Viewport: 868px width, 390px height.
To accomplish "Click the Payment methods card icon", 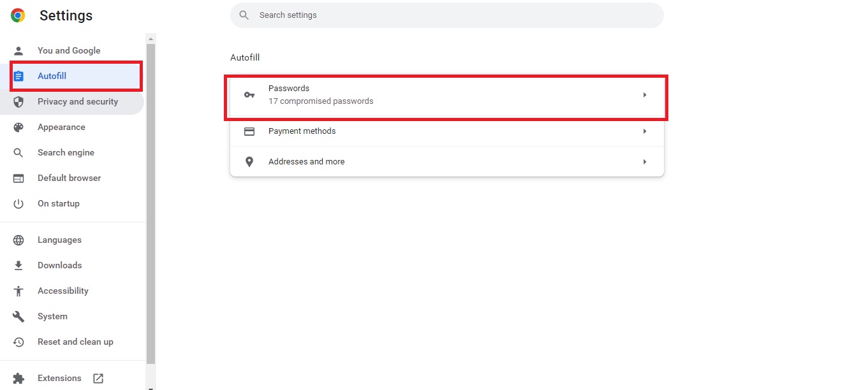I will 249,131.
